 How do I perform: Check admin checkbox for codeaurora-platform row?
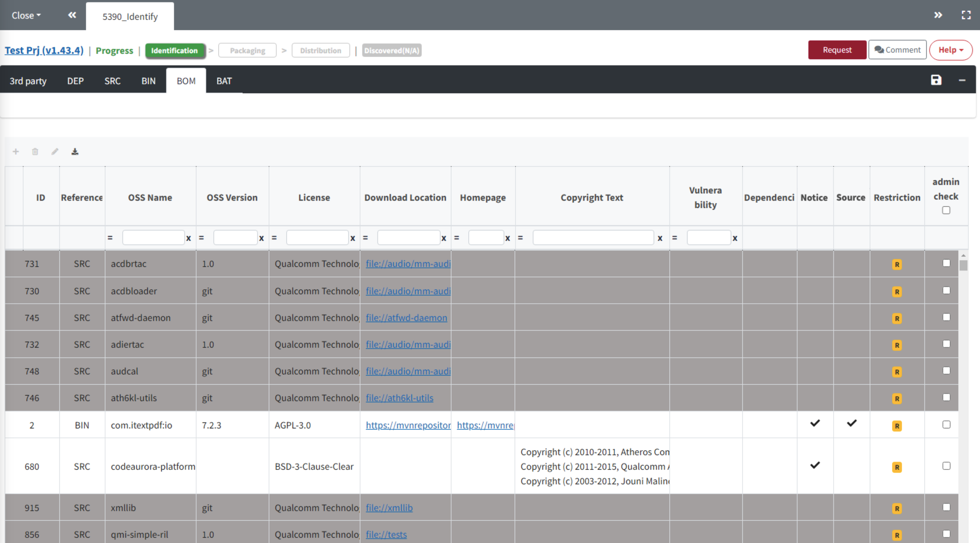(x=946, y=466)
